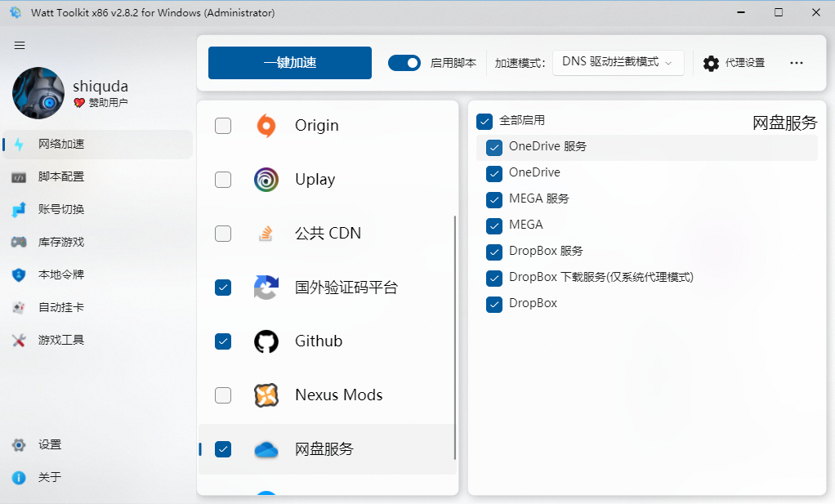The height and width of the screenshot is (504, 835).
Task: Click the Nexus Mods logo icon
Action: [266, 395]
